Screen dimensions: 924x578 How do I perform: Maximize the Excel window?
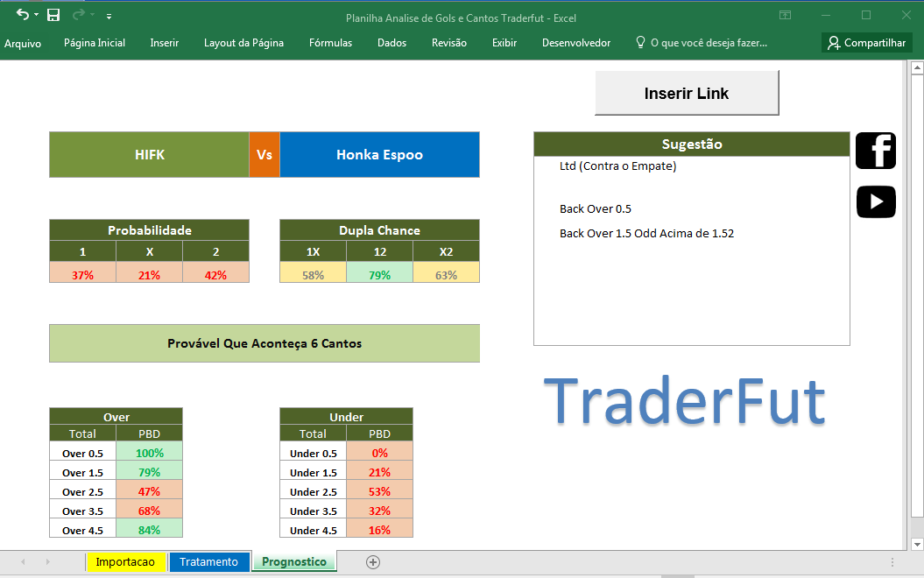(x=866, y=15)
